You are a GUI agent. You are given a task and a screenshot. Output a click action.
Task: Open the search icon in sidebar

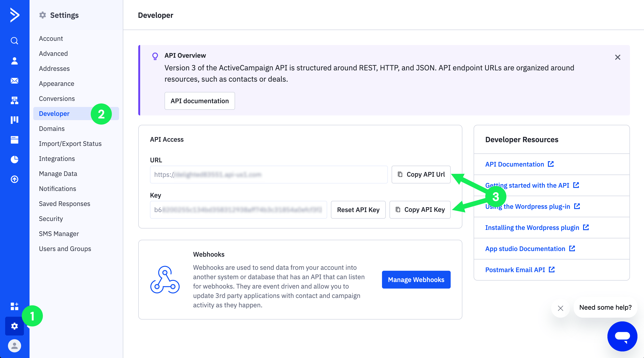15,41
